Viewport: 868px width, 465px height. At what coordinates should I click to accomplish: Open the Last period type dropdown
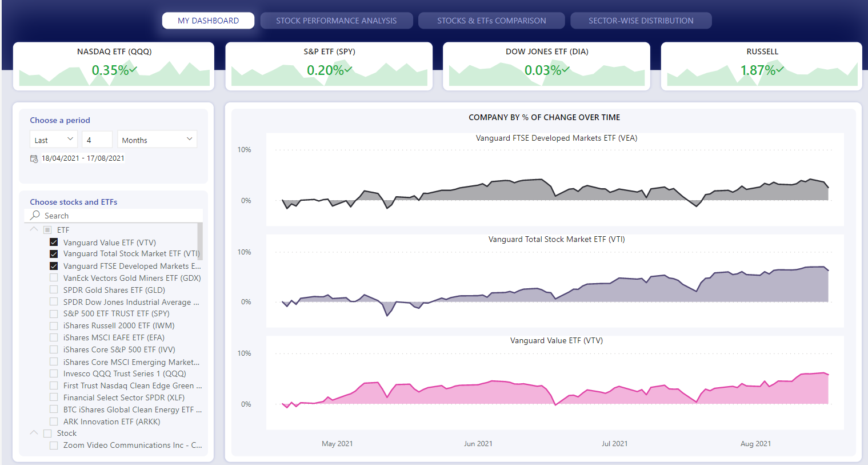point(54,140)
